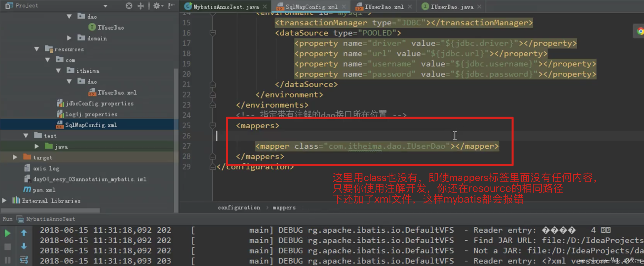
Task: Click the 'mappers' breadcrumb
Action: [x=284, y=207]
